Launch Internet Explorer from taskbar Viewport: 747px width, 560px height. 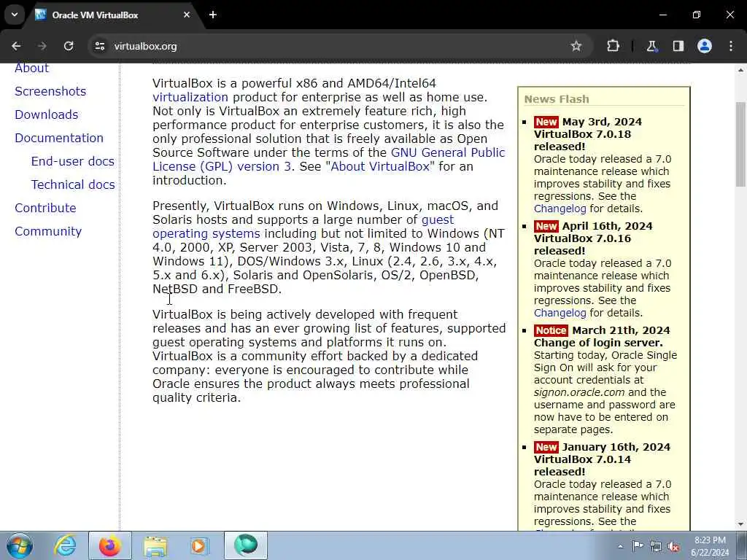(65, 545)
